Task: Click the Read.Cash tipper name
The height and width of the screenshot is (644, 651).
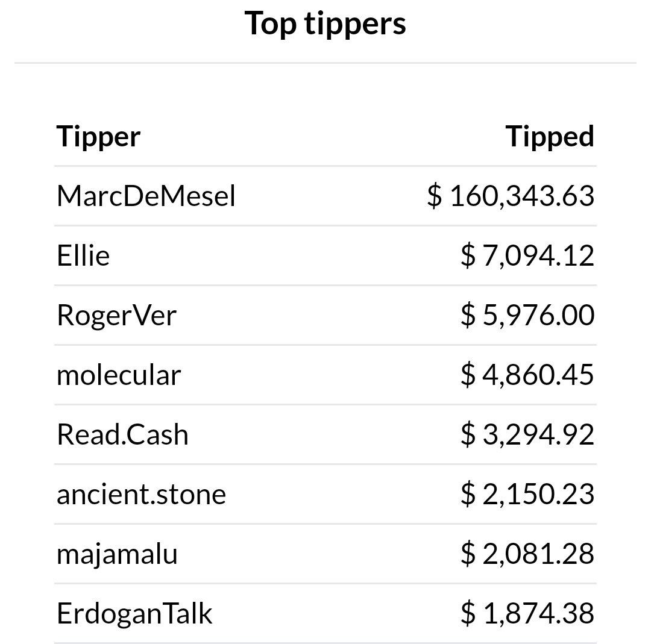Action: 122,435
